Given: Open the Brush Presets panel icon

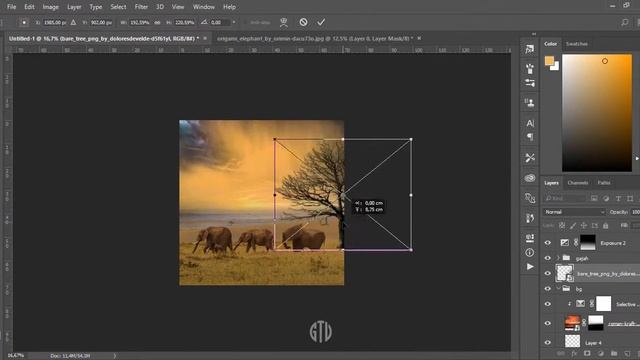Looking at the screenshot, I should (530, 69).
